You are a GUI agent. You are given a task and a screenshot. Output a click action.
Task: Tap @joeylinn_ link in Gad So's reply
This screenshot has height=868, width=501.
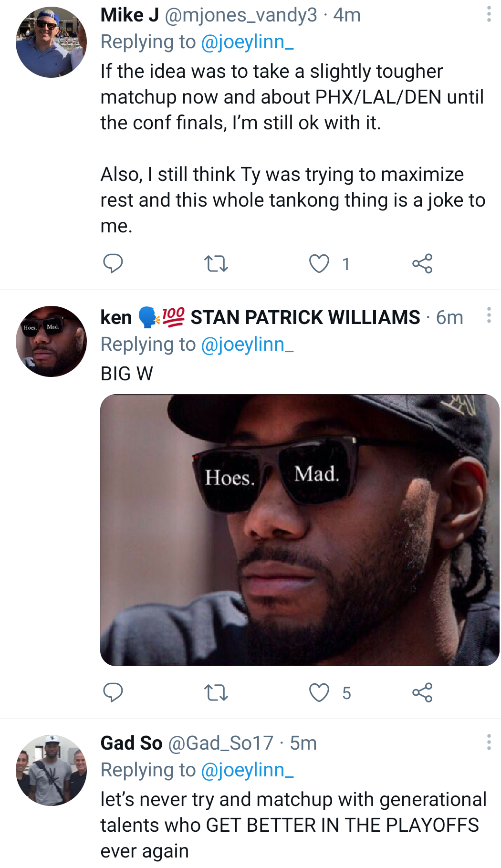pos(247,770)
